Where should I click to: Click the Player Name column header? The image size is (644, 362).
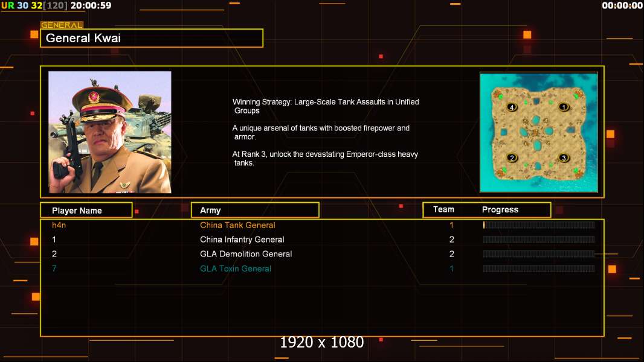(x=86, y=211)
